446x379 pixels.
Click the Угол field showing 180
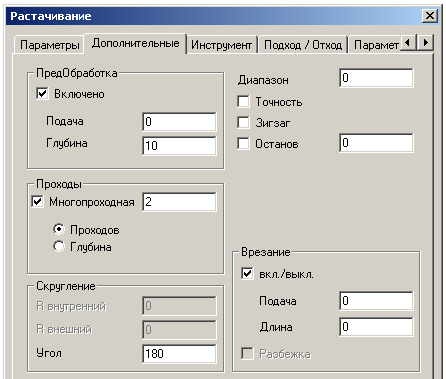[179, 353]
